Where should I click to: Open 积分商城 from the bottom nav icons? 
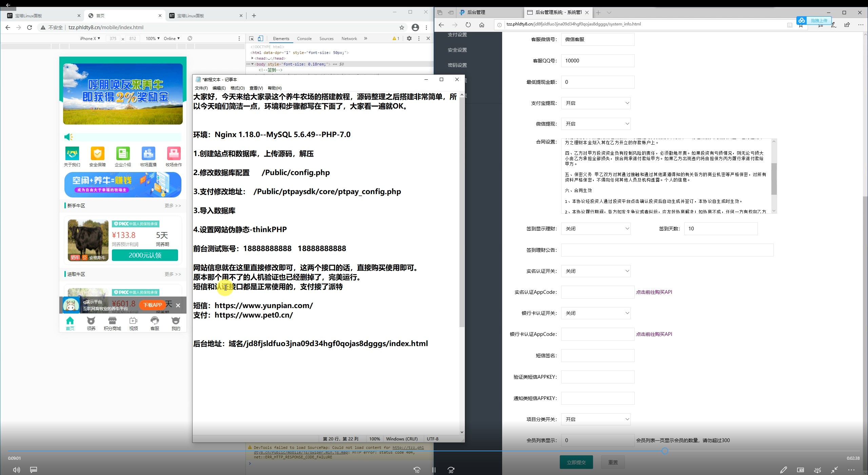pyautogui.click(x=112, y=320)
